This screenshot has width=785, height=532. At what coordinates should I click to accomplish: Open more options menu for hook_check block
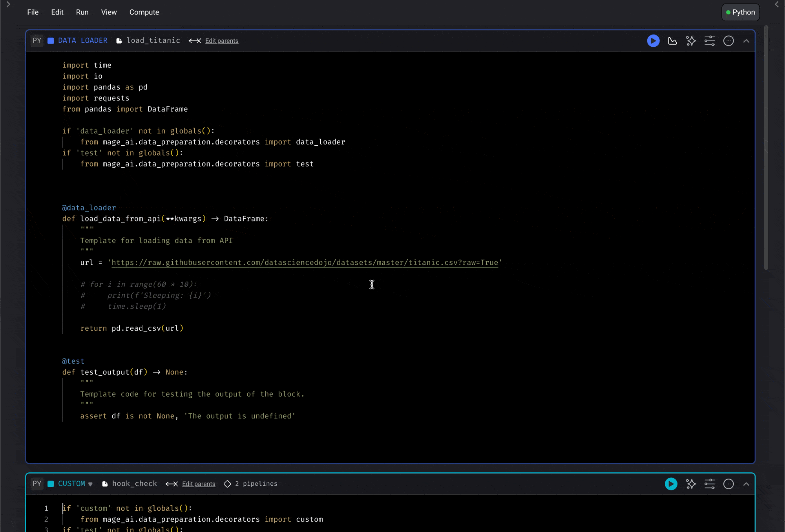click(728, 484)
